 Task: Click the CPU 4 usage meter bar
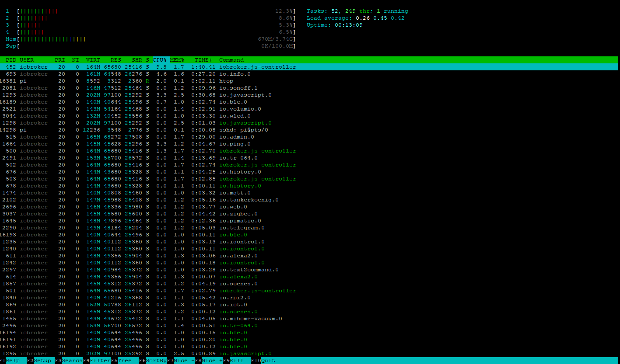pos(156,32)
